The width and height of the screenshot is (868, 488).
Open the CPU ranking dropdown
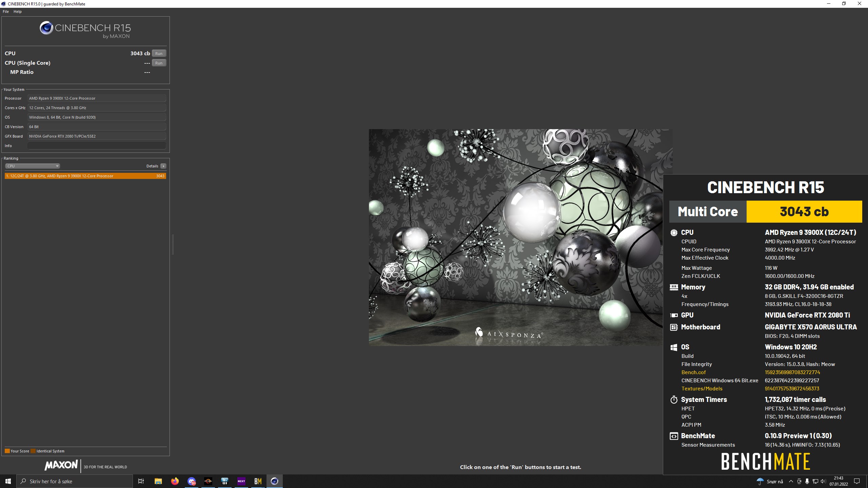[x=33, y=166]
